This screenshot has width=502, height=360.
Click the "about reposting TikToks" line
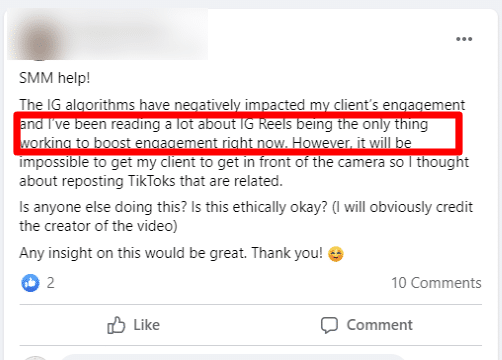151,181
